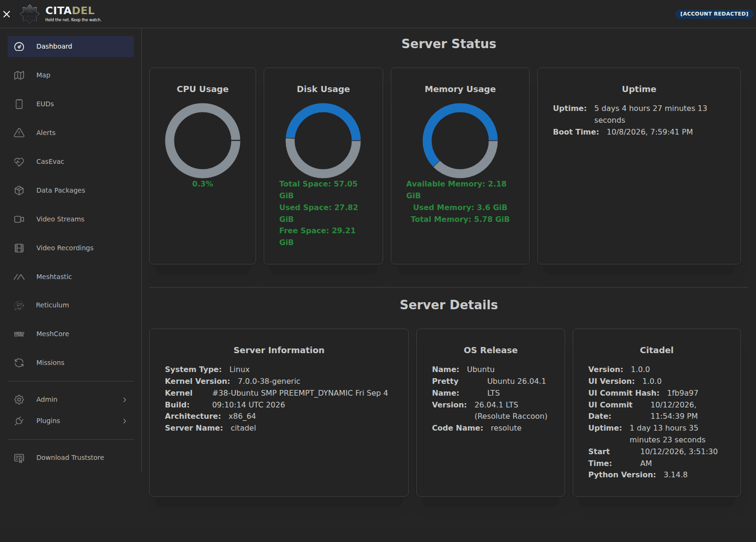Click the Disk Usage donut chart
Screen dimensions: 756x542
pos(323,141)
